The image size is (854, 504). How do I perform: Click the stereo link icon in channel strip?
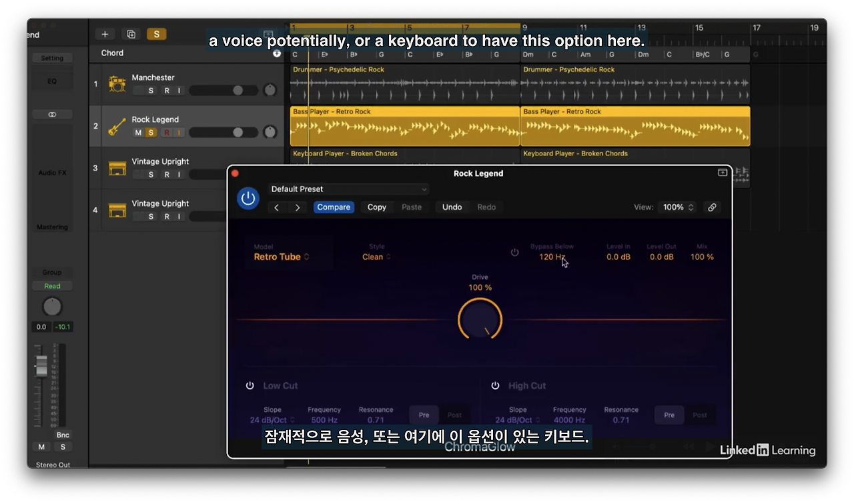tap(52, 115)
